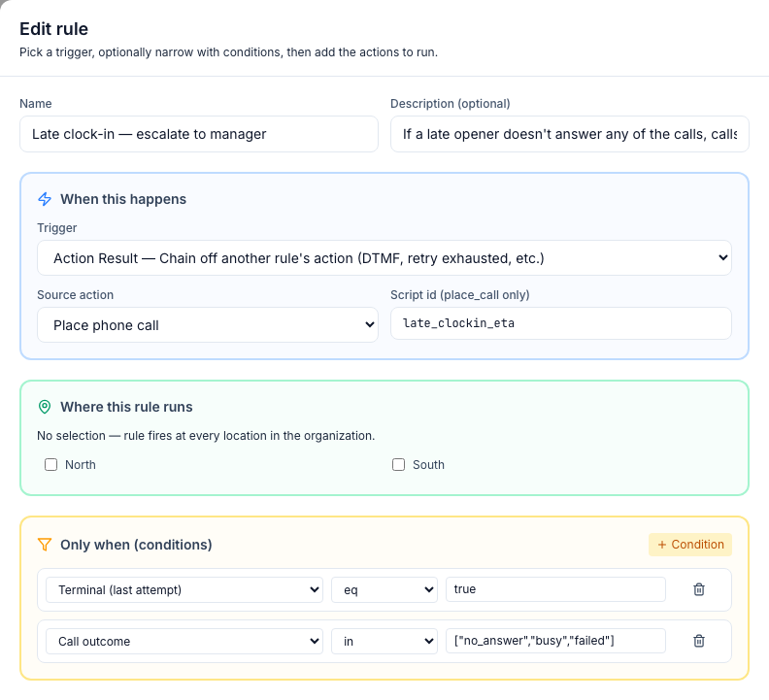
Task: Click the location pin icon
Action: point(45,407)
